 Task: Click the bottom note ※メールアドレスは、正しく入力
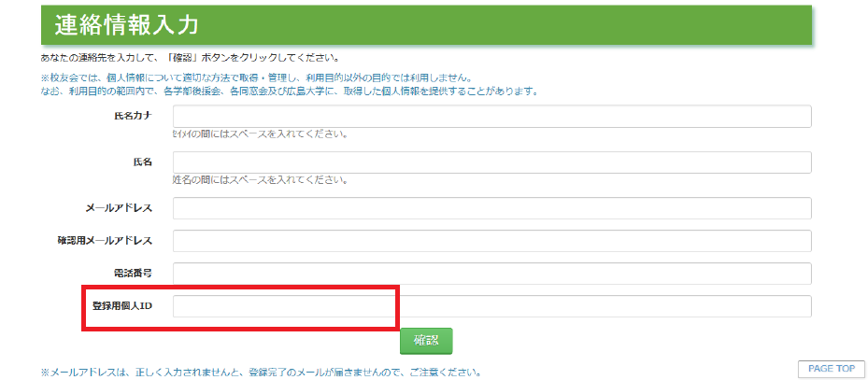[260, 373]
